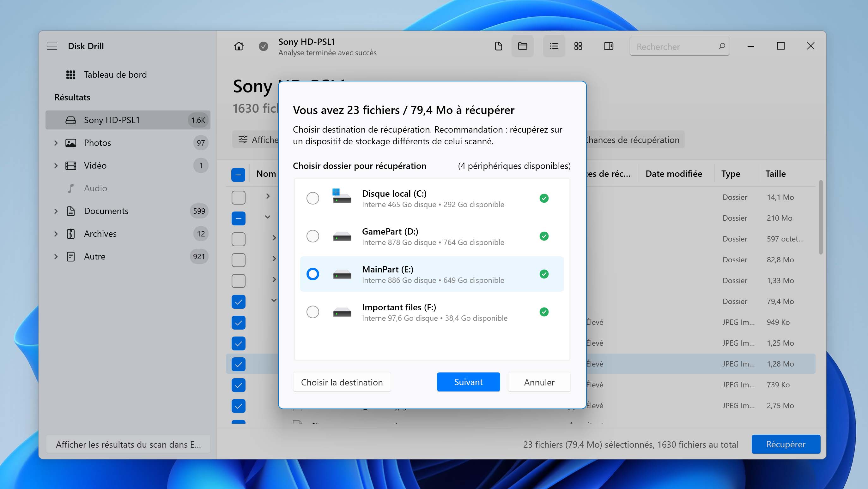Click Annuler to cancel recovery dialog
868x489 pixels.
pyautogui.click(x=539, y=382)
